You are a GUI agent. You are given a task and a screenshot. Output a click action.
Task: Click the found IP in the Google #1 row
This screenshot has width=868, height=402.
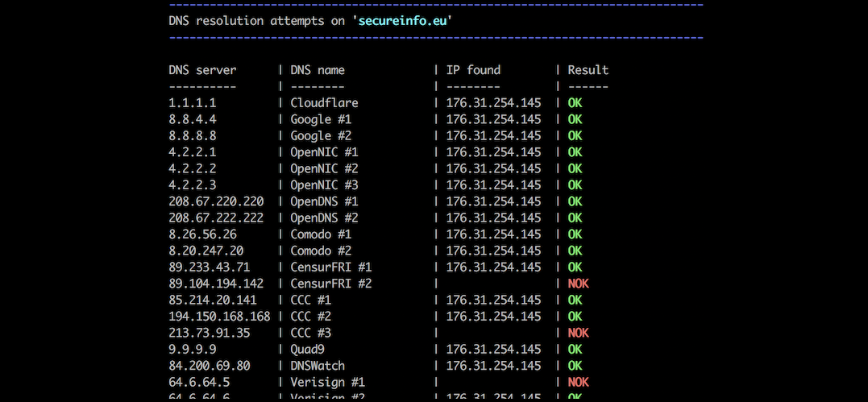coord(494,119)
